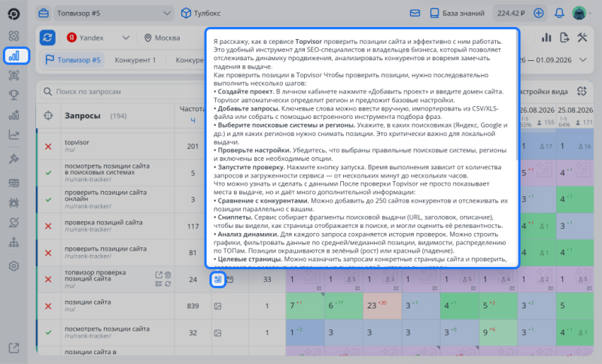
Task: Click the external-link icon at sidebar bottom
Action: 14,348
